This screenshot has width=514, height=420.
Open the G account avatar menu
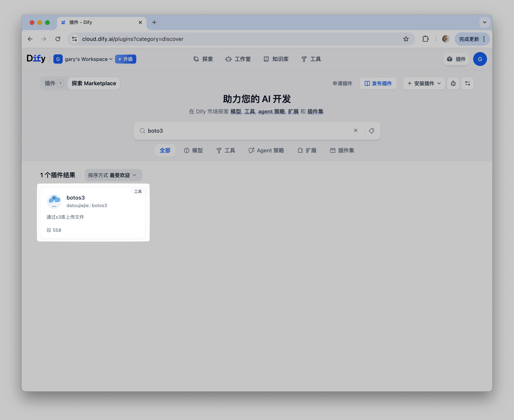click(480, 59)
